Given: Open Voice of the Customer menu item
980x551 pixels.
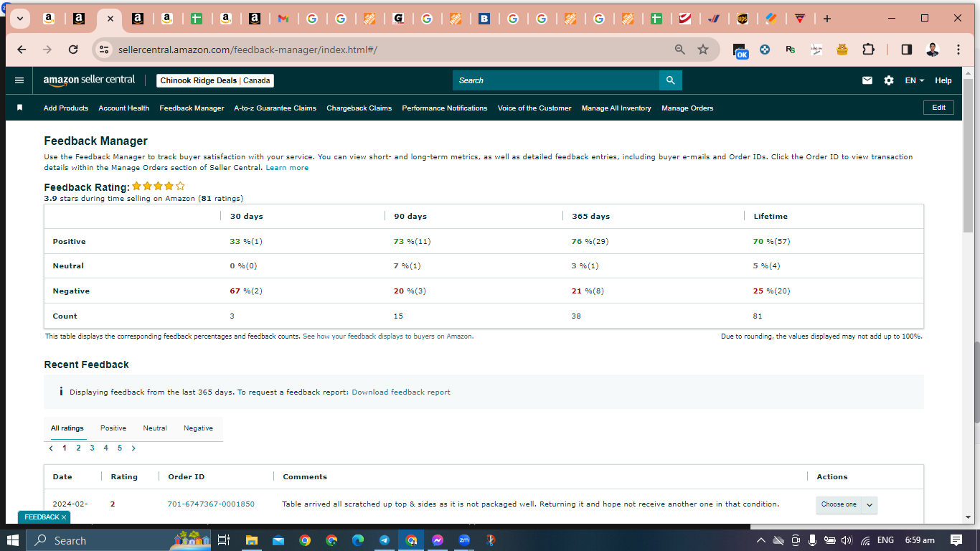Looking at the screenshot, I should tap(534, 108).
